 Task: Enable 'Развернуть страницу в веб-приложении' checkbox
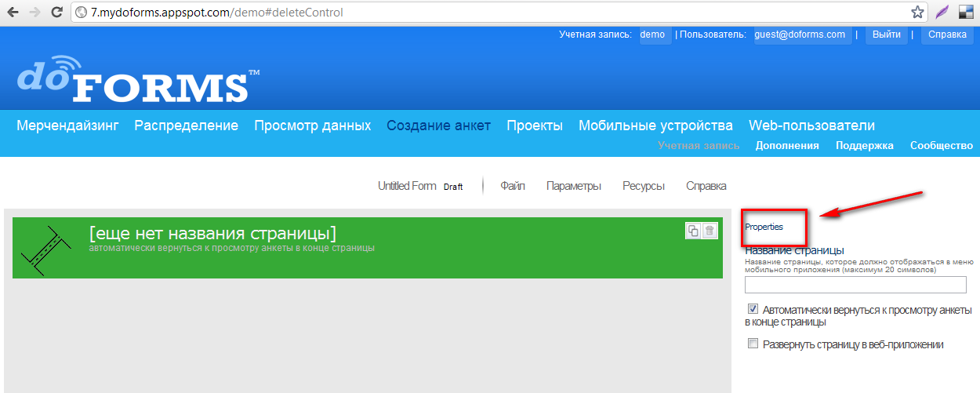pyautogui.click(x=753, y=344)
